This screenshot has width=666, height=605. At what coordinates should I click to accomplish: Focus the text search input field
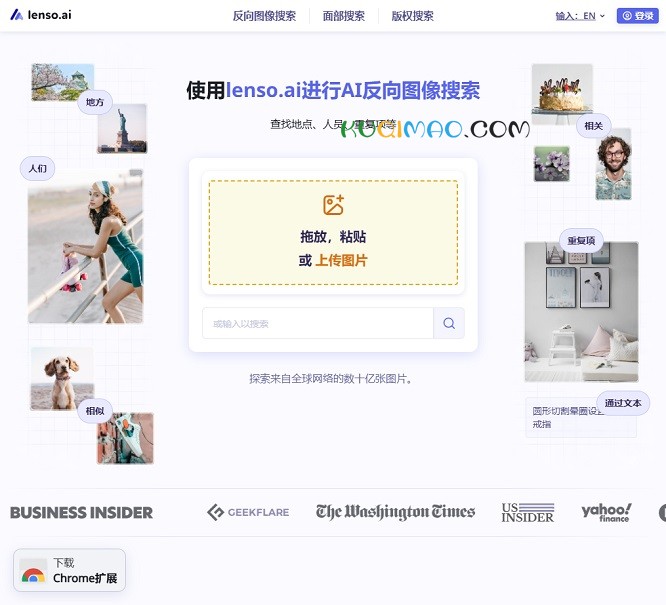click(318, 323)
